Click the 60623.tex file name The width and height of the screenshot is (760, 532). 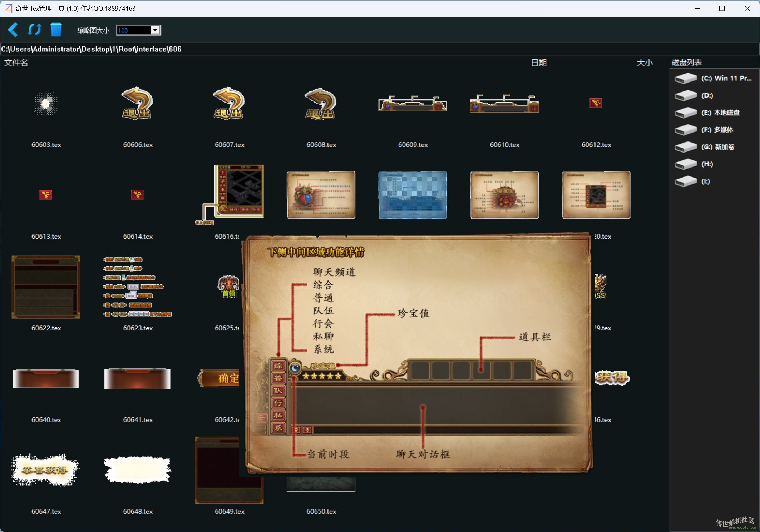click(138, 328)
